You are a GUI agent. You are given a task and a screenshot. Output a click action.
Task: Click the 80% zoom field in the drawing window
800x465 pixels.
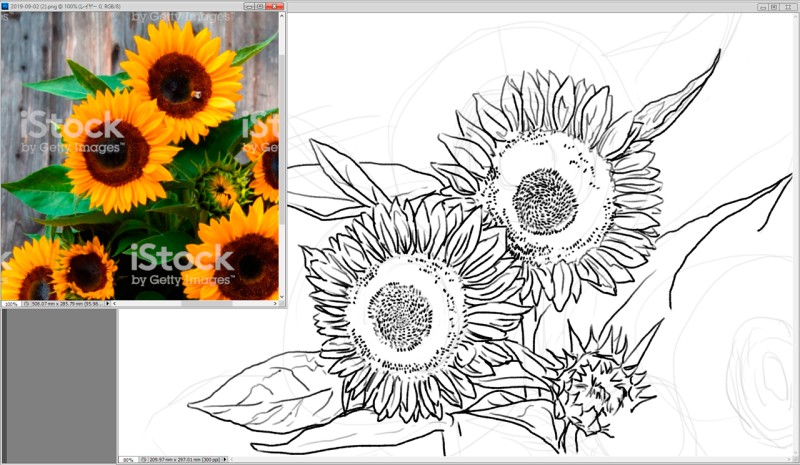(128, 459)
